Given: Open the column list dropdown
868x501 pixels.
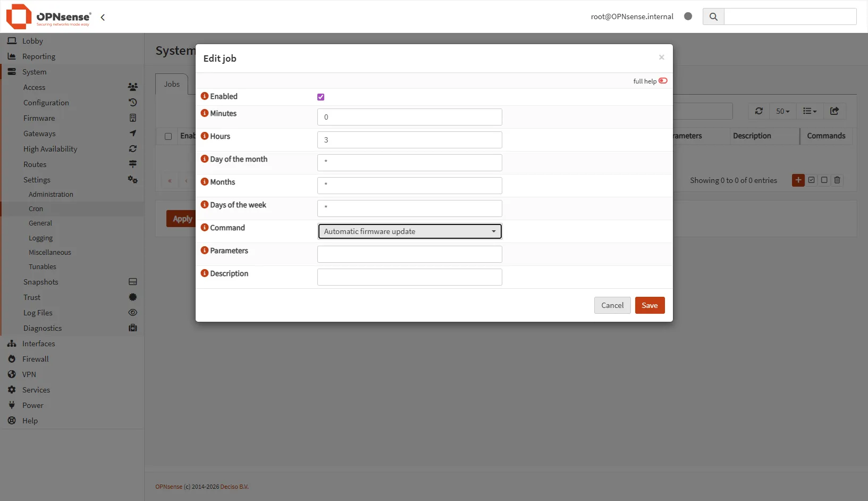Looking at the screenshot, I should [810, 111].
